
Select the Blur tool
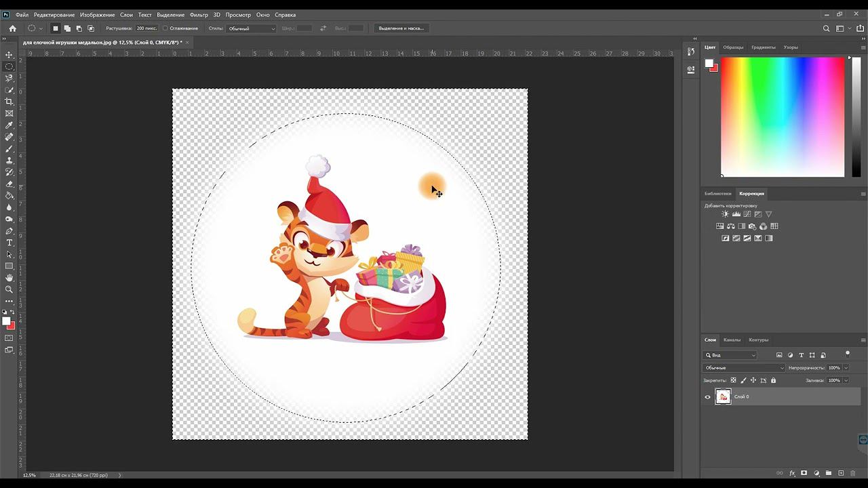coord(9,207)
